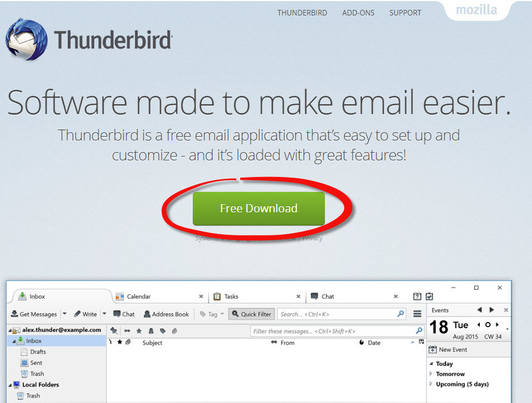Toggle the starred messages filter
532x403 pixels.
click(139, 331)
